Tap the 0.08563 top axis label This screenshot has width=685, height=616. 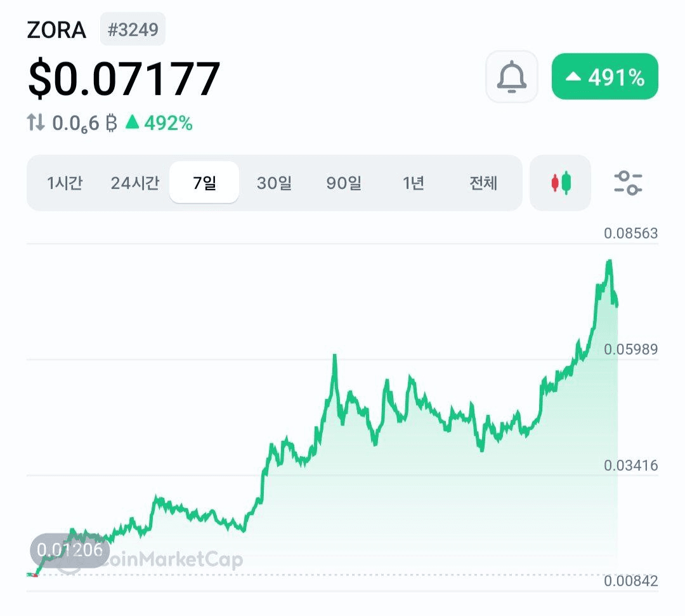click(x=630, y=233)
